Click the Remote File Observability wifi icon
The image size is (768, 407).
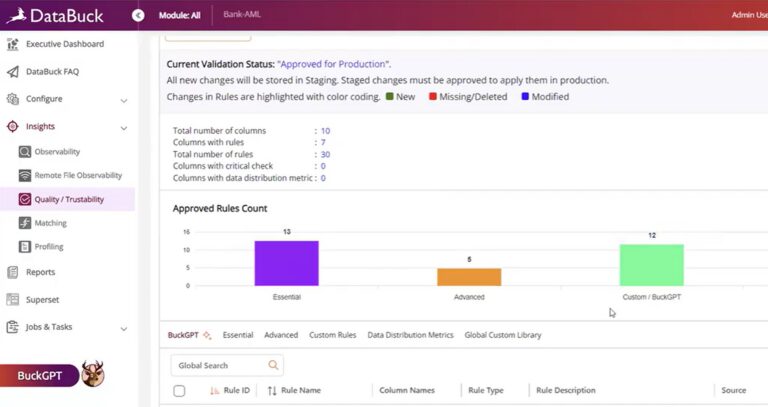pos(24,175)
